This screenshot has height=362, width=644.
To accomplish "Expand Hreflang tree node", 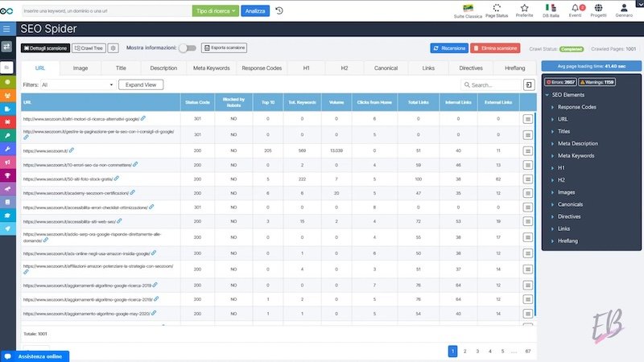I will tap(552, 241).
